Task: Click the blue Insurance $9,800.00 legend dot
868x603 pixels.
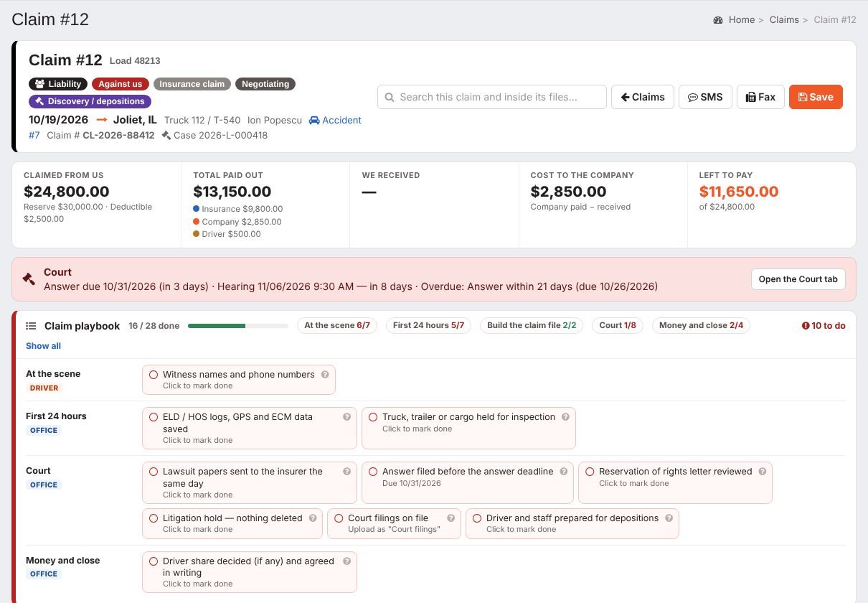Action: point(197,209)
